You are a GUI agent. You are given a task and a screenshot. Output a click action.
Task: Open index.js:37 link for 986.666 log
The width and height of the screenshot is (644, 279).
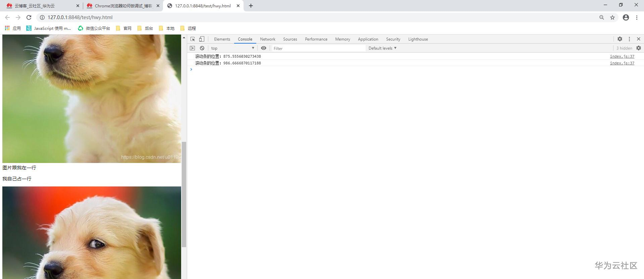click(622, 63)
